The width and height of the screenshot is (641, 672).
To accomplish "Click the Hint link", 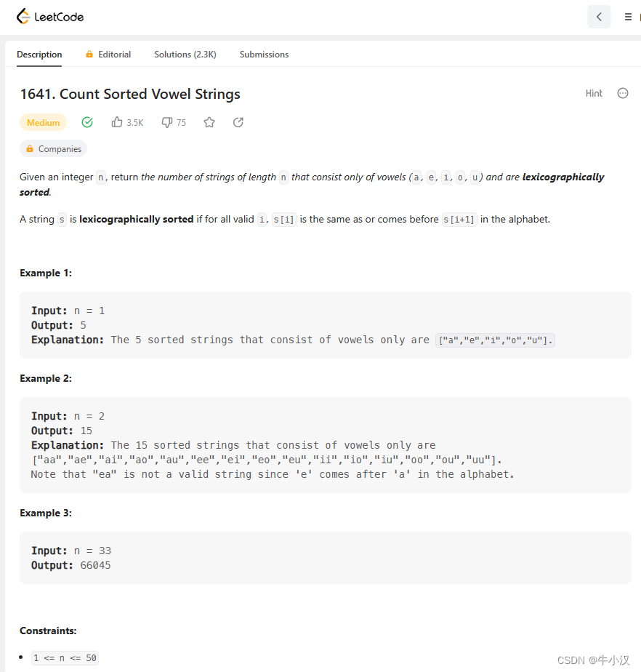I will [594, 93].
